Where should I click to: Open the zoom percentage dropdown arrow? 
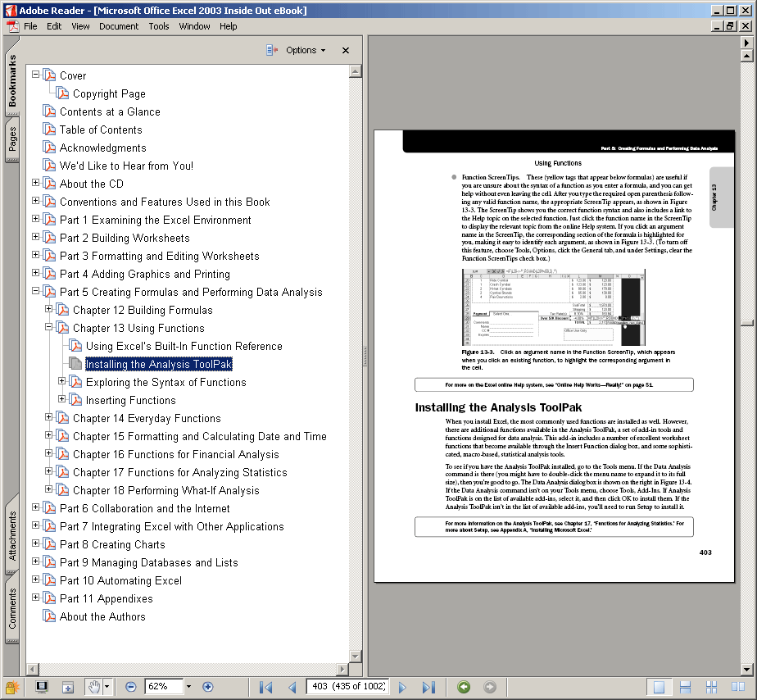coord(188,686)
